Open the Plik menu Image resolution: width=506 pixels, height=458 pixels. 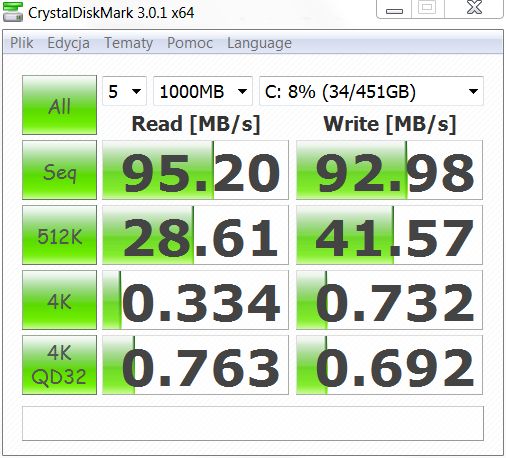[22, 43]
